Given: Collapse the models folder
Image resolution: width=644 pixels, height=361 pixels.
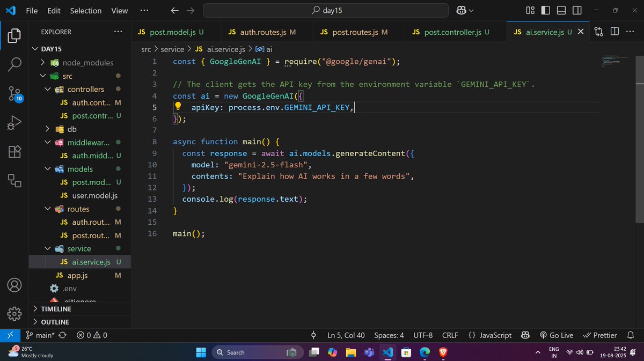Looking at the screenshot, I should pos(80,169).
